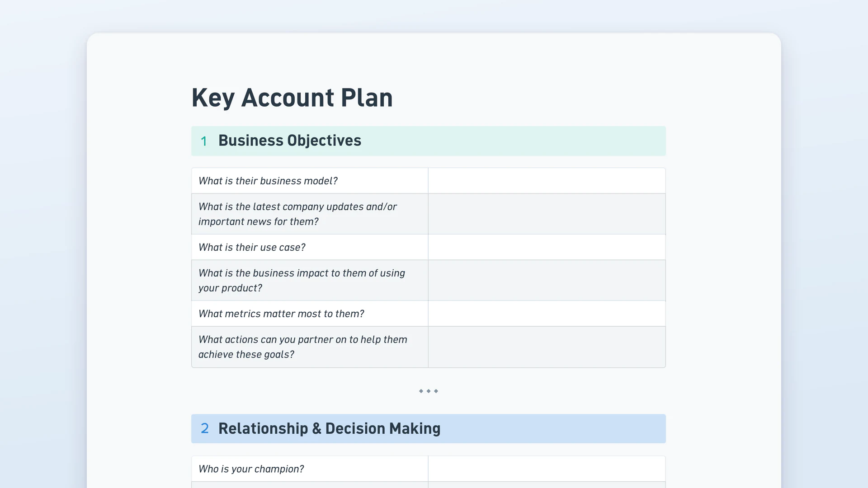Click the champion answer cell
The height and width of the screenshot is (488, 868).
pos(547,469)
